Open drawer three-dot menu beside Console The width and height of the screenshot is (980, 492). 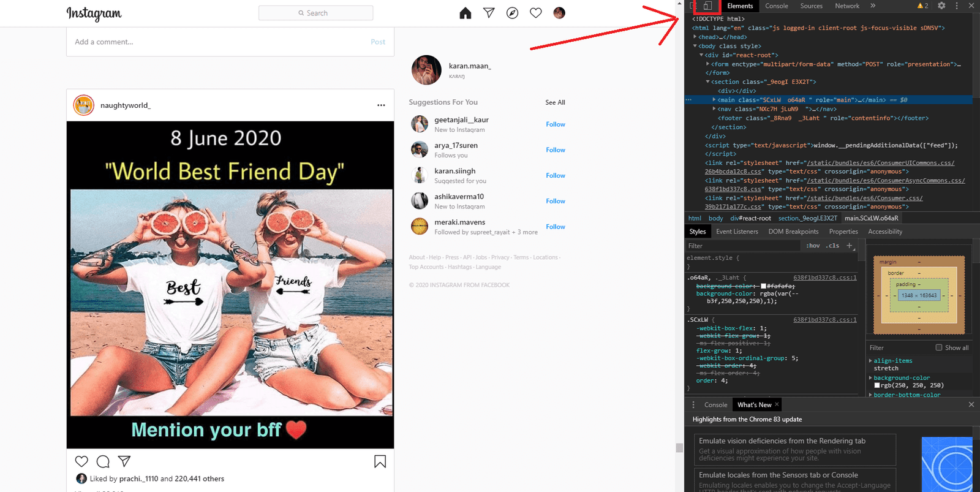pos(693,405)
